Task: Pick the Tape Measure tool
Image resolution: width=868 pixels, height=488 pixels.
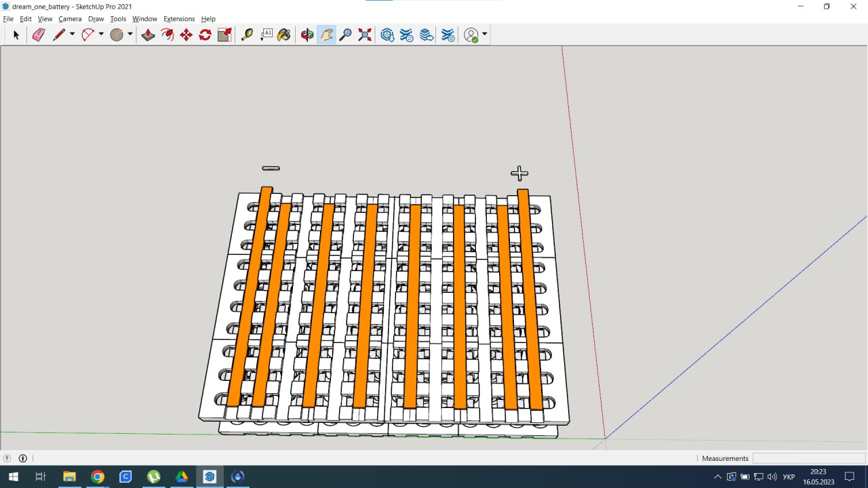Action: pyautogui.click(x=247, y=35)
